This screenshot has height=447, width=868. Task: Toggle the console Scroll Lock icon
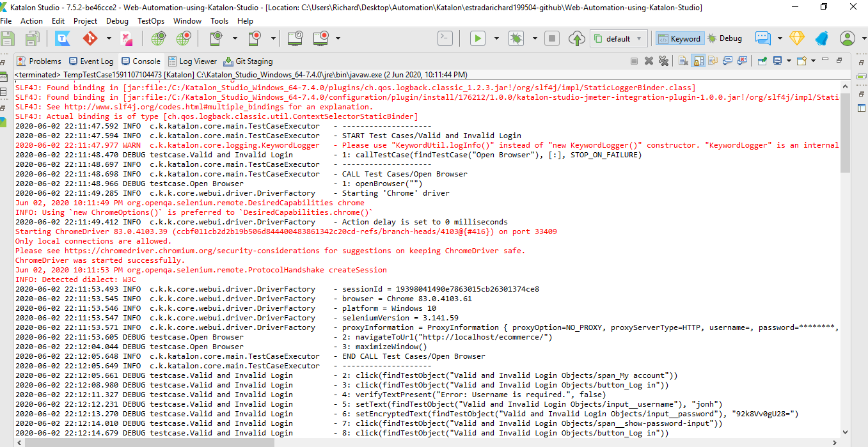click(x=698, y=61)
